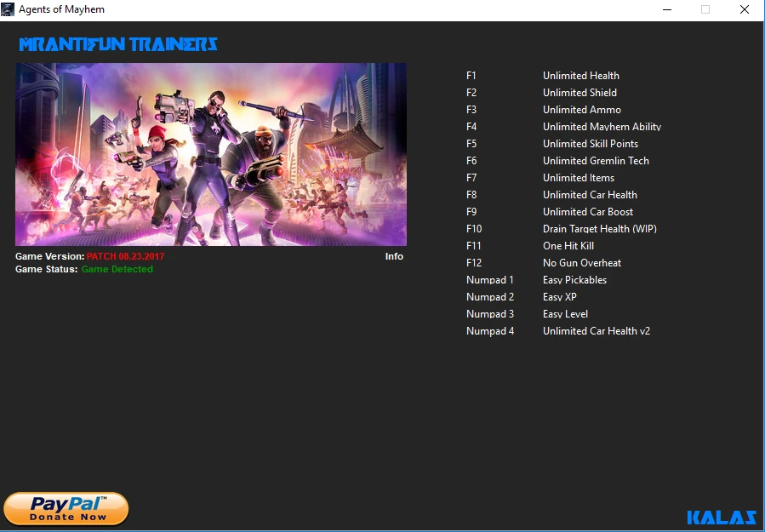Enable Unlimited Health
765x532 pixels.
pyautogui.click(x=581, y=75)
